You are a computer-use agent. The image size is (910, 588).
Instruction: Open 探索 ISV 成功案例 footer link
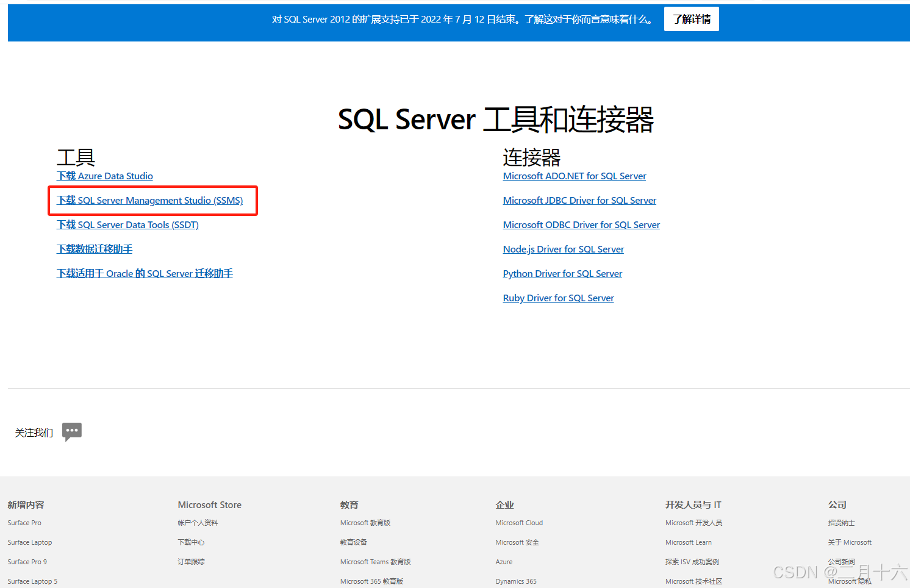(x=692, y=562)
